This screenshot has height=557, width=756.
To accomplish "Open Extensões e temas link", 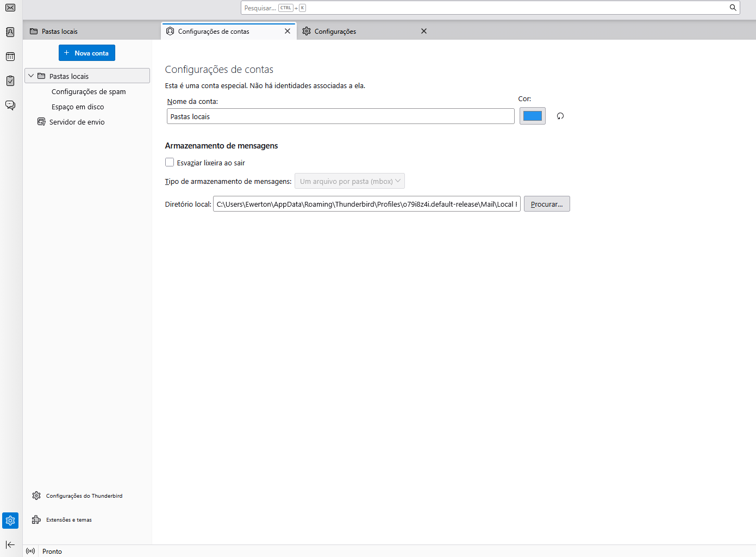I will point(69,519).
